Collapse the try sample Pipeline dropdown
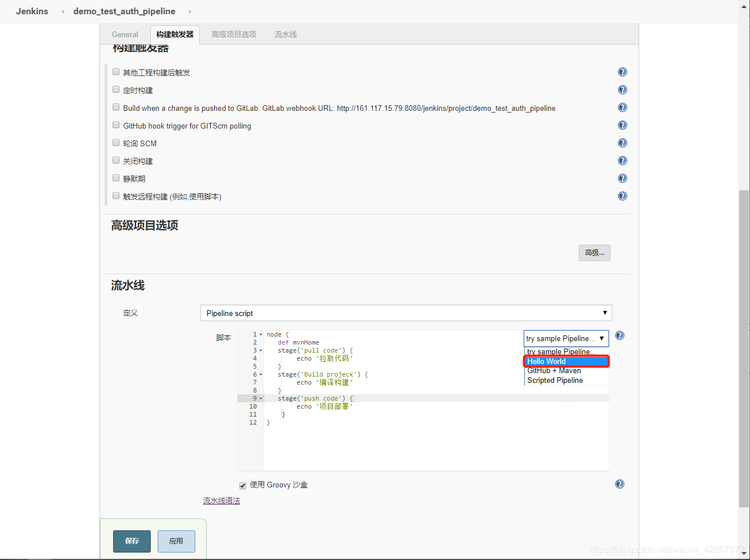The image size is (750, 560). [x=566, y=338]
